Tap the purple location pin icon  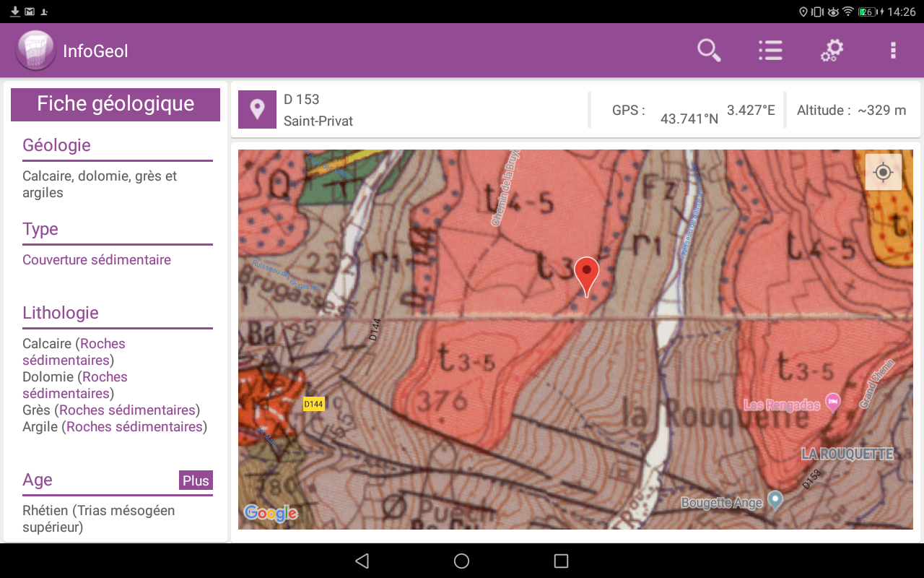point(257,110)
